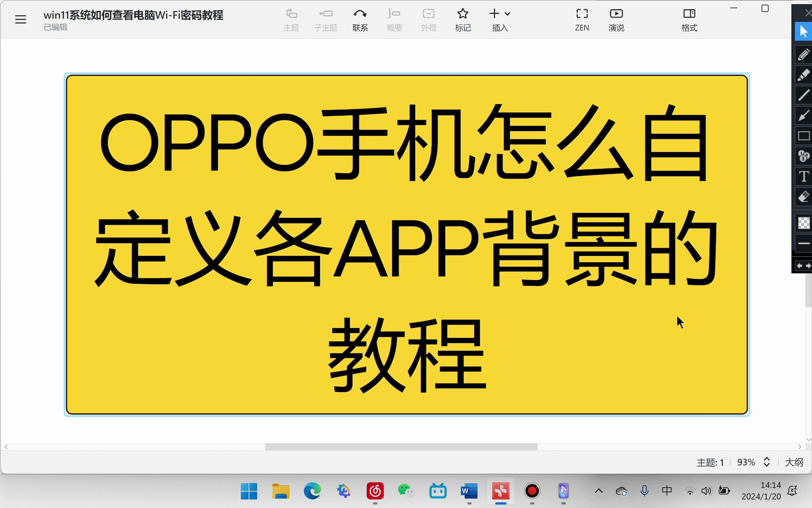Click the 联系 relationship tool
Viewport: 812px width, 508px height.
360,20
